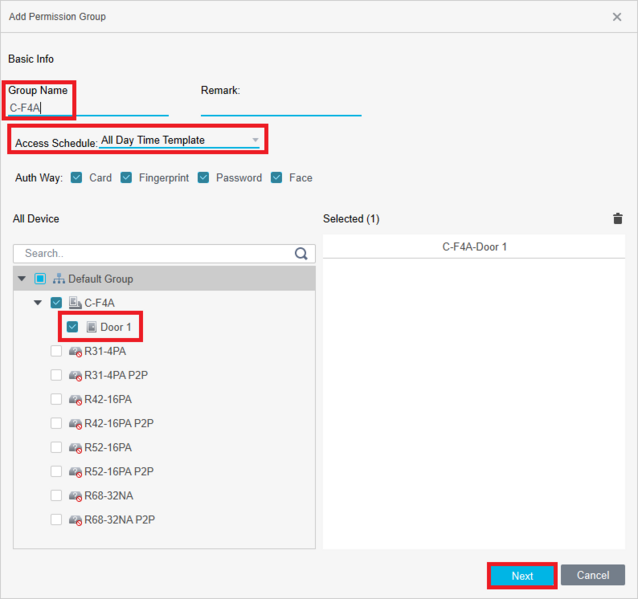638x599 pixels.
Task: Click the offline icon of R68-32NA P2P
Action: pyautogui.click(x=75, y=520)
